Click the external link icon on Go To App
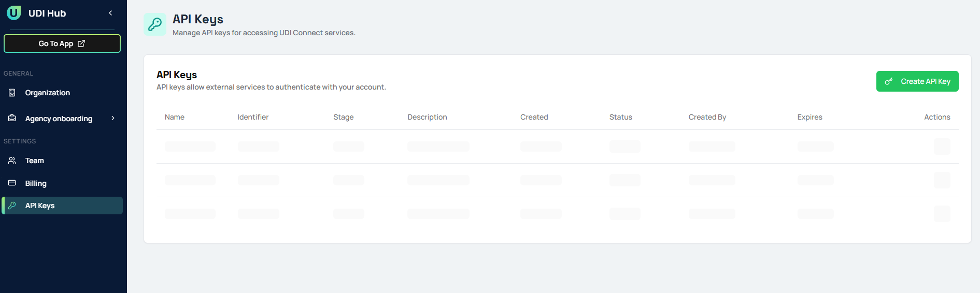 [81, 43]
